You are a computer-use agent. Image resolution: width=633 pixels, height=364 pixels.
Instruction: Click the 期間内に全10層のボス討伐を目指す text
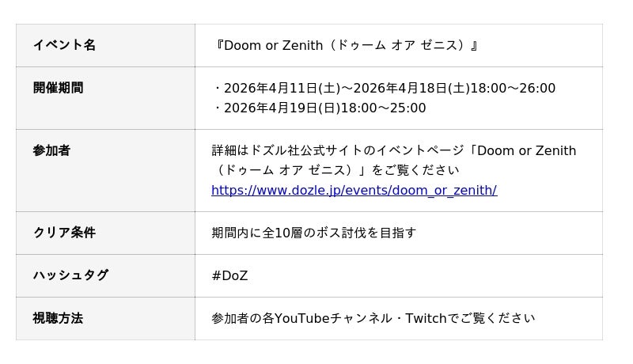(313, 233)
